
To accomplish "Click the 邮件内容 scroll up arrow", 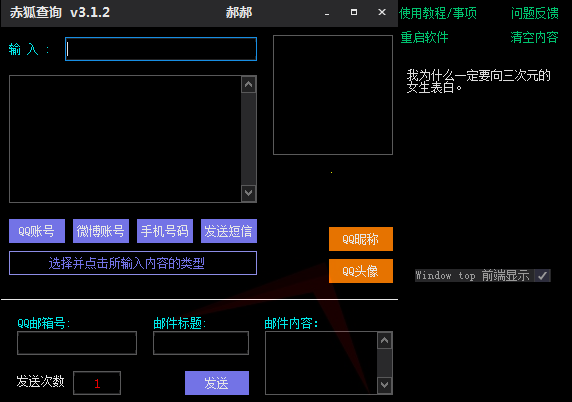I will click(384, 341).
